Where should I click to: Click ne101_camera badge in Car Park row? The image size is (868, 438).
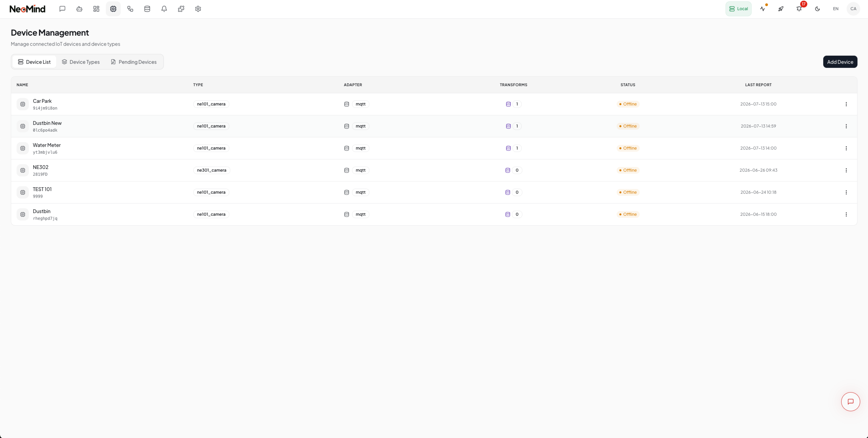click(x=211, y=104)
